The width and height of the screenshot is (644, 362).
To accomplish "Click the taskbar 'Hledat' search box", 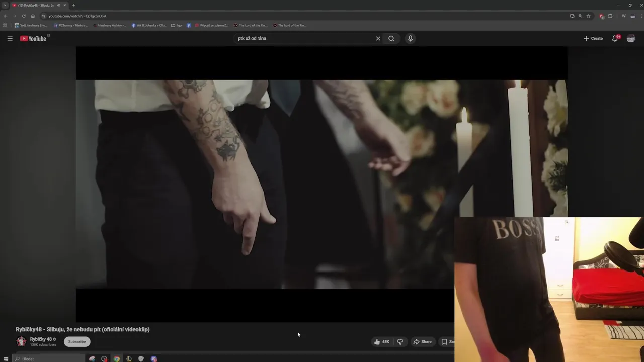I will (x=48, y=359).
